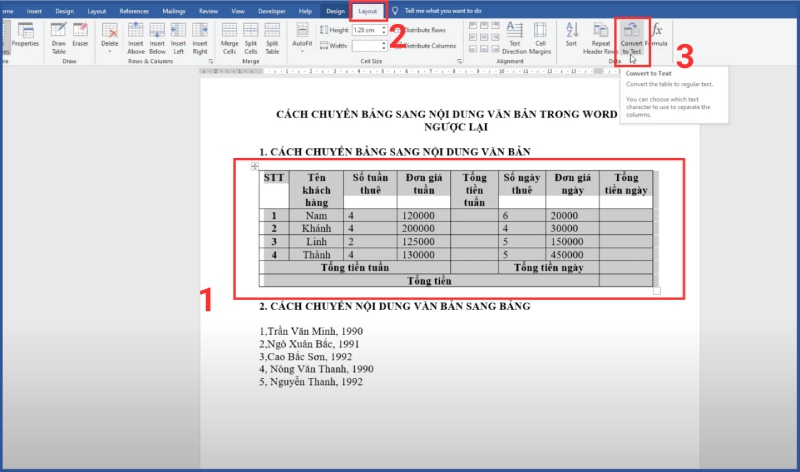800x472 pixels.
Task: Insert a column to the left
Action: point(178,38)
